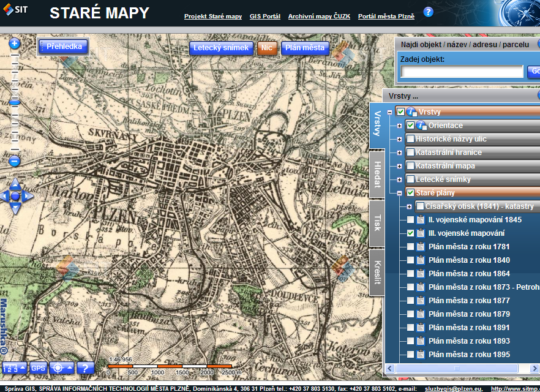Click clipboard icon for III. vojenské mapování
540x392 pixels.
420,233
